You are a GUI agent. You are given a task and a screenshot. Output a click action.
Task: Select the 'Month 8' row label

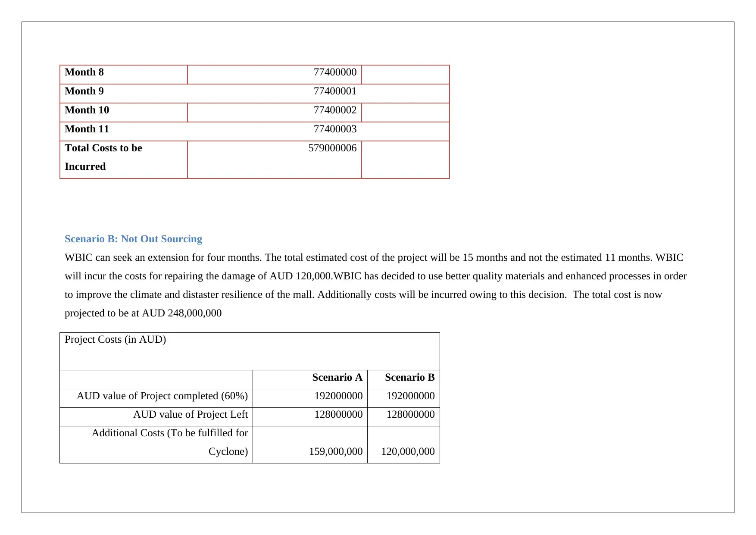pos(84,72)
